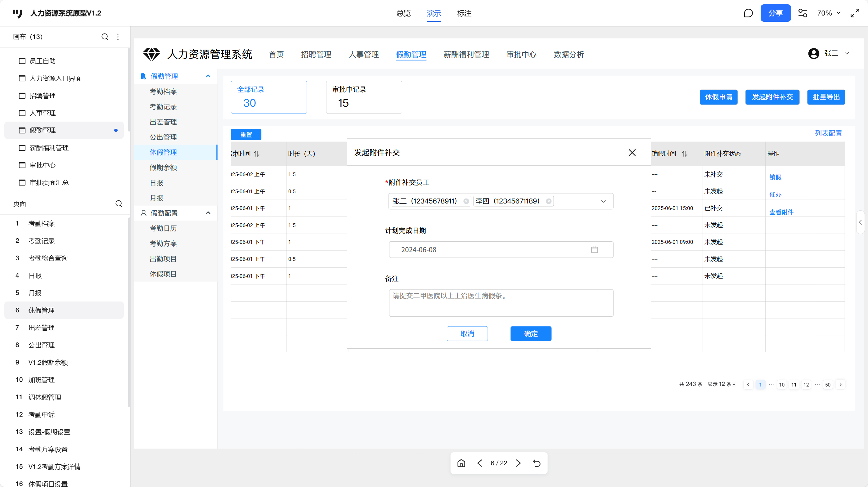868x487 pixels.
Task: Search canvases with magnifier icon
Action: pyautogui.click(x=105, y=37)
